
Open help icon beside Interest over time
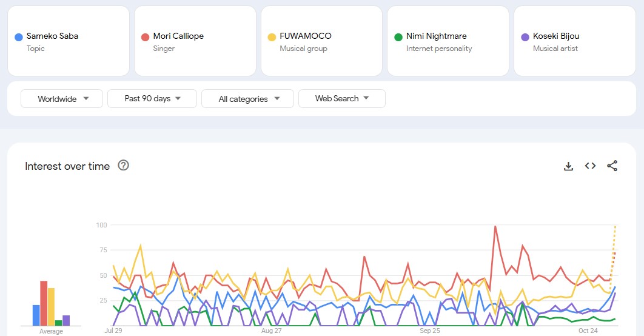(123, 166)
